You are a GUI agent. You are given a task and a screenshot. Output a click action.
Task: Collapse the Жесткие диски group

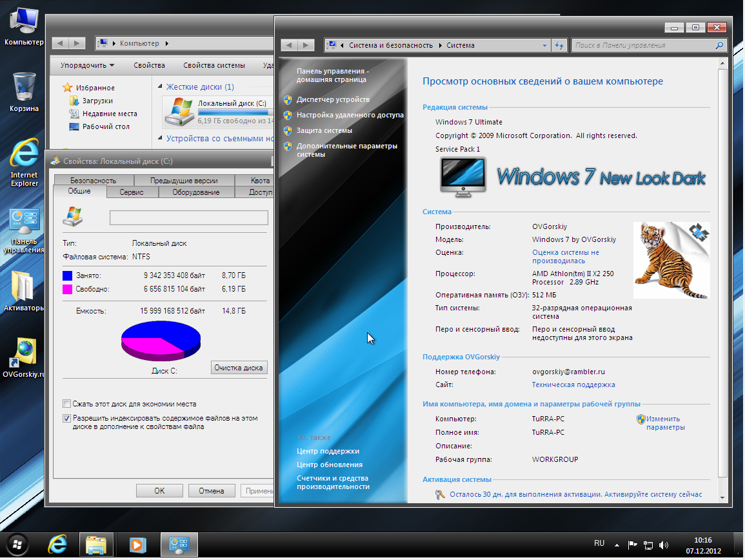(x=159, y=87)
